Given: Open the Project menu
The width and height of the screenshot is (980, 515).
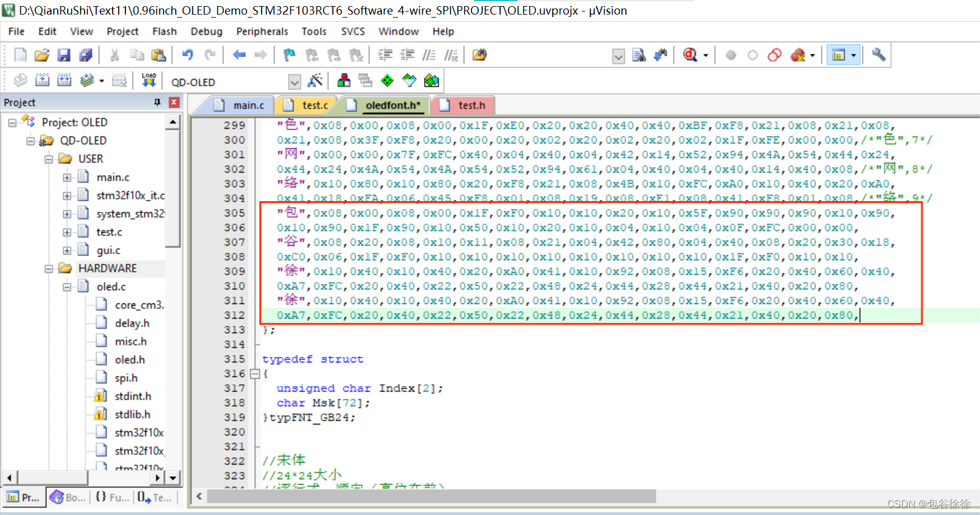Looking at the screenshot, I should coord(122,32).
